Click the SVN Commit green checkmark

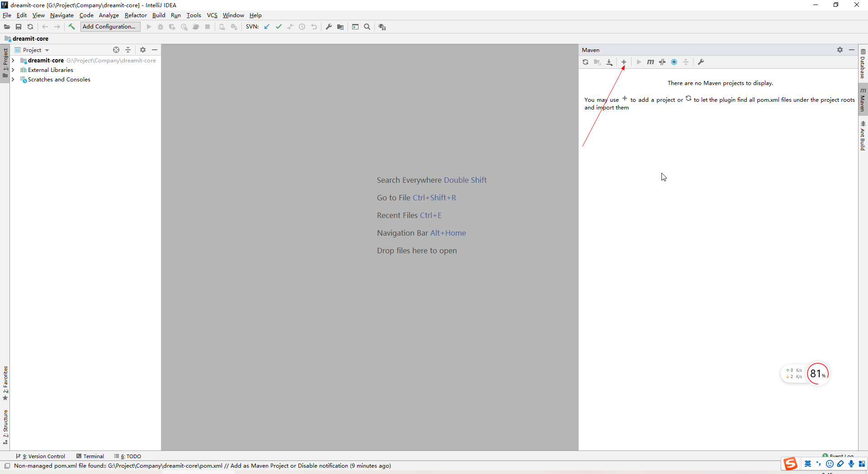(x=278, y=27)
